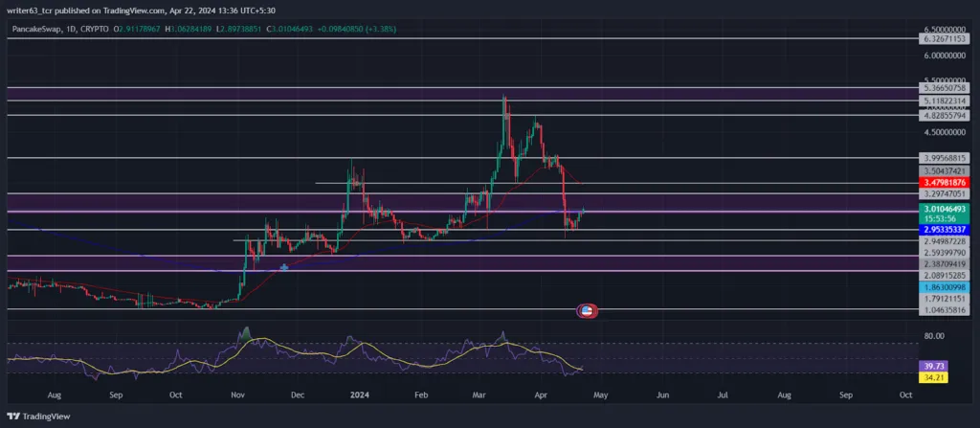Select the 2.59399790 price label
This screenshot has width=980, height=428.
click(x=943, y=253)
